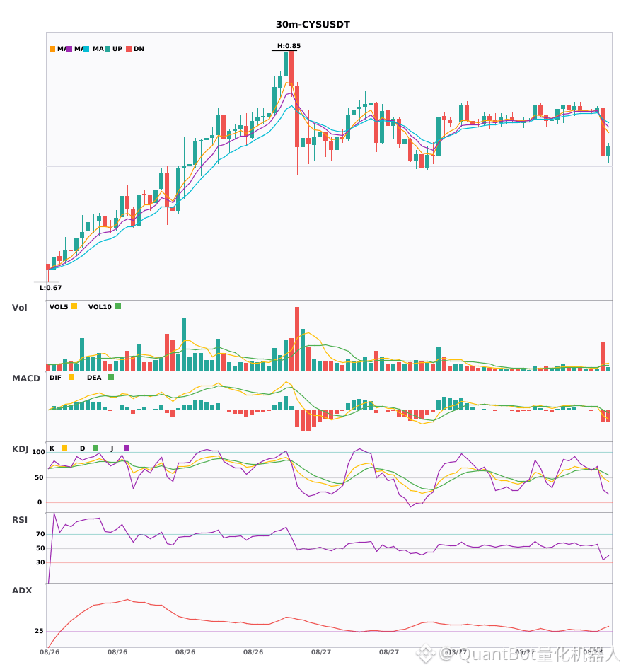Viewport: 626px width, 672px height.
Task: Click the cyan MA legend swatch
Action: click(86, 49)
